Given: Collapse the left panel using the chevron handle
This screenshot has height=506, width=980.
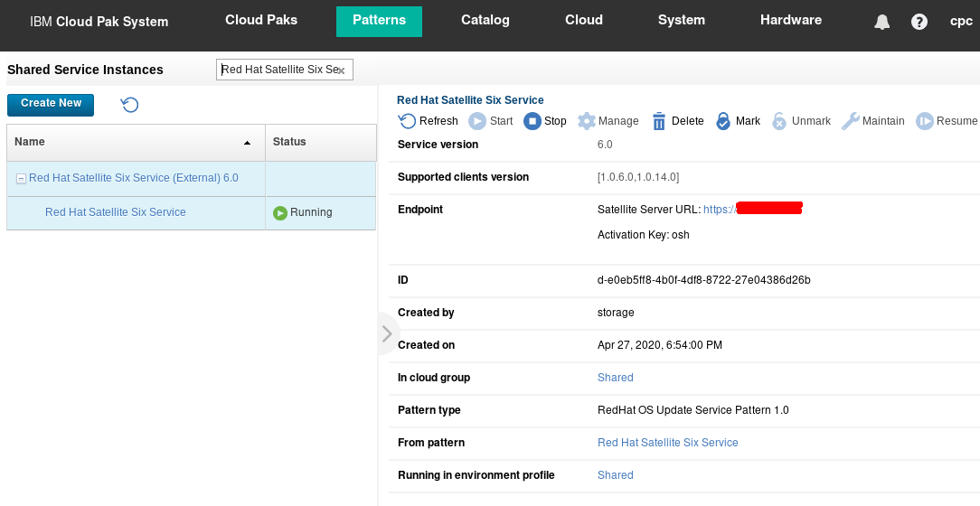Looking at the screenshot, I should (x=387, y=333).
